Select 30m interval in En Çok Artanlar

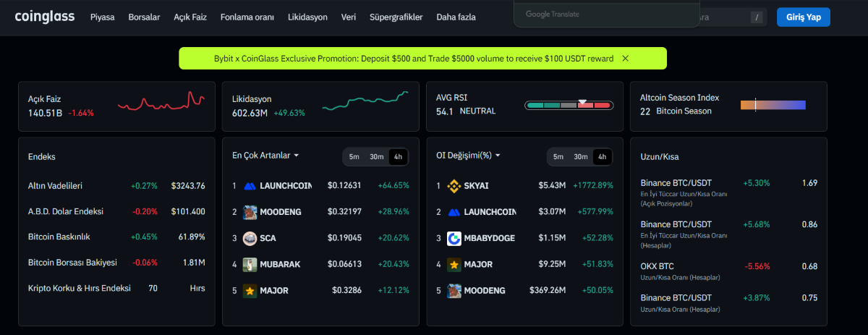click(376, 157)
